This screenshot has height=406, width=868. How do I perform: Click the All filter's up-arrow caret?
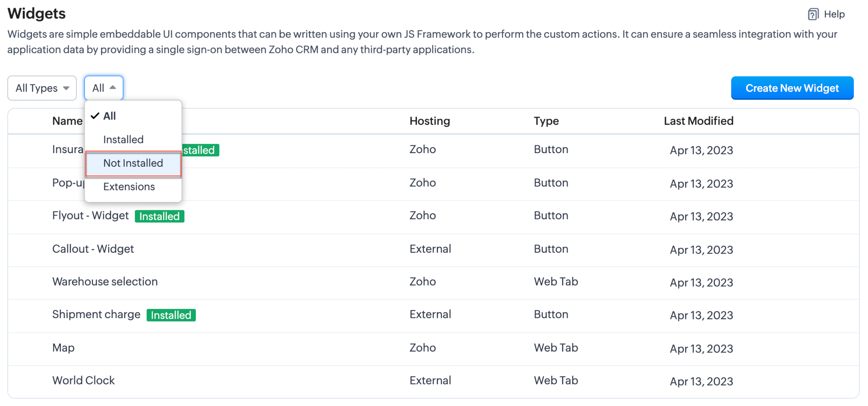pyautogui.click(x=113, y=87)
